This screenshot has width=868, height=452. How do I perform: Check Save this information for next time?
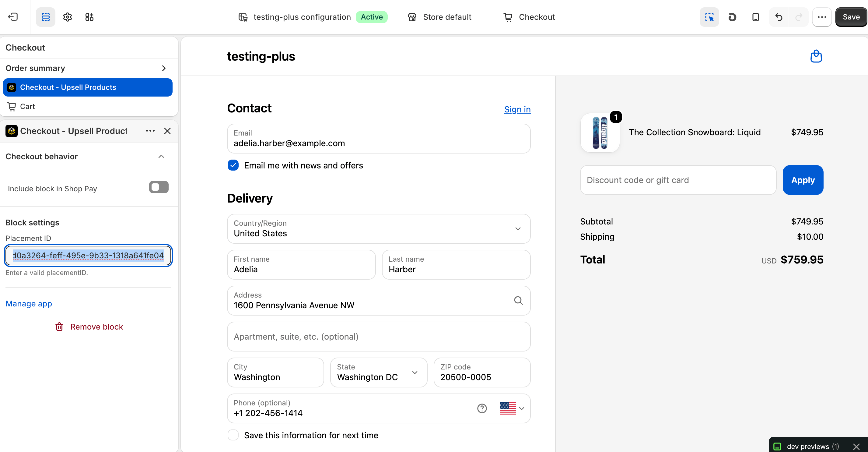(233, 435)
